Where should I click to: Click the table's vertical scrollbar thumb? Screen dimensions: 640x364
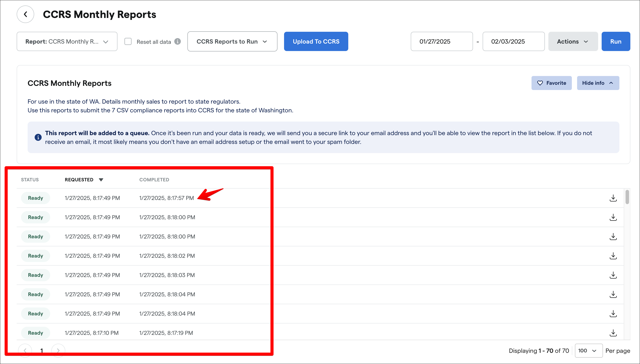pos(627,197)
